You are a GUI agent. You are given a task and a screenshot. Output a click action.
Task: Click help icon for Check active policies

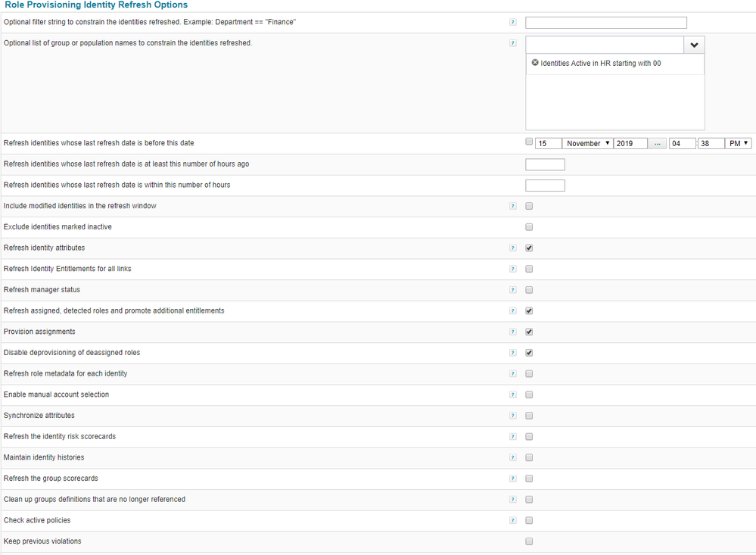[x=512, y=520]
